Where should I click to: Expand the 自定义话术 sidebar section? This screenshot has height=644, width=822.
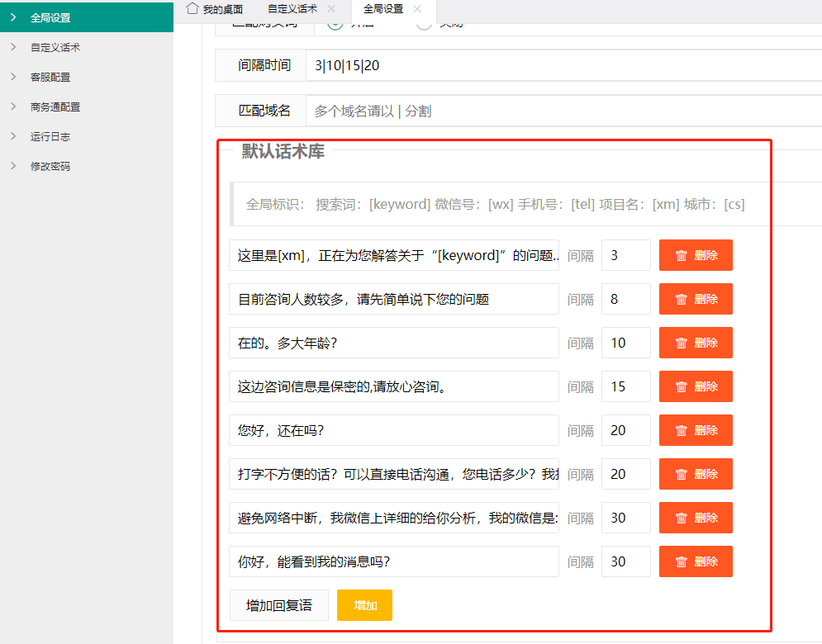pos(55,48)
